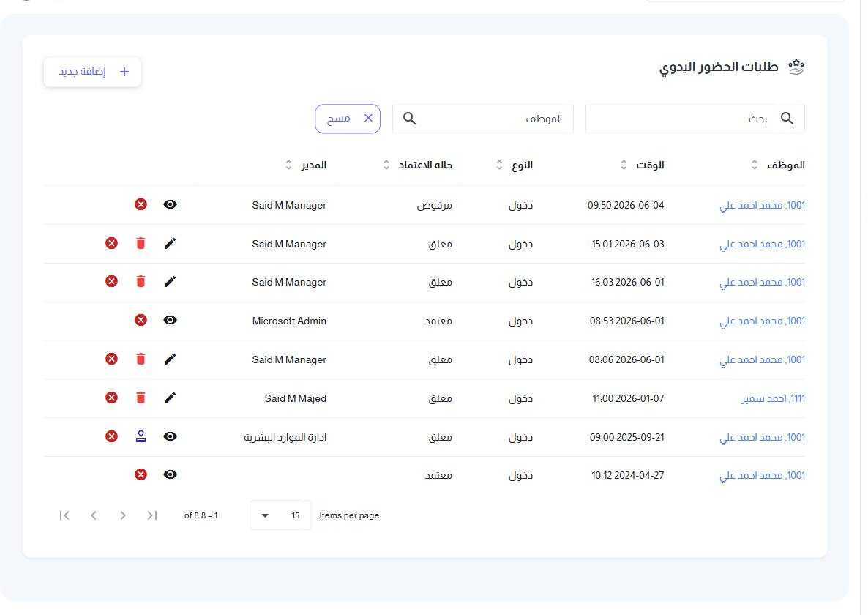The width and height of the screenshot is (868, 615).
Task: Delete the 08:06 2026-06-01 request
Action: pyautogui.click(x=141, y=359)
